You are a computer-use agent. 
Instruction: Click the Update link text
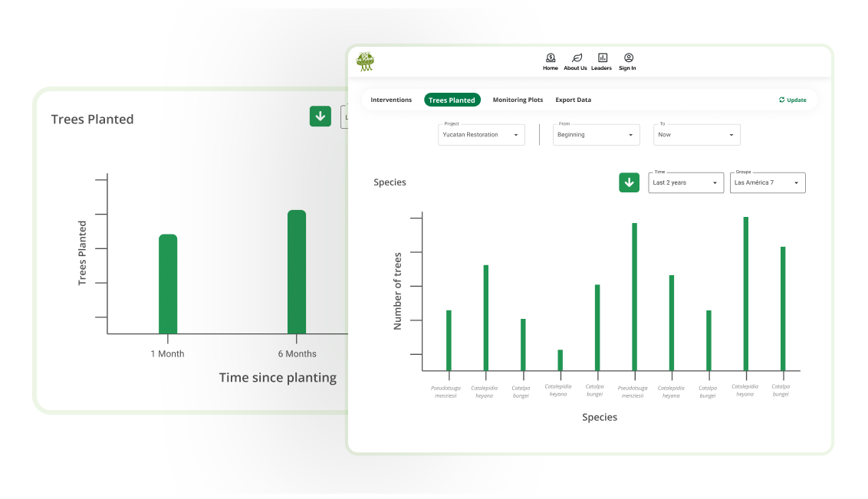point(797,100)
